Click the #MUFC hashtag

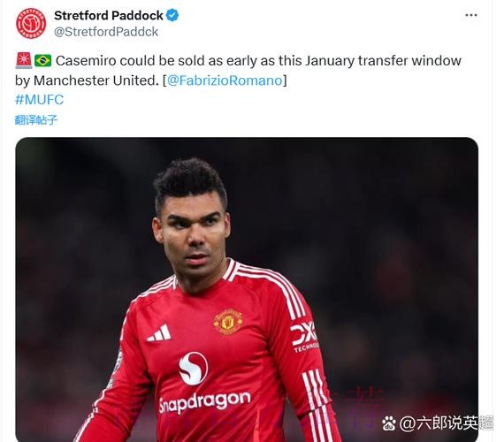pyautogui.click(x=39, y=100)
